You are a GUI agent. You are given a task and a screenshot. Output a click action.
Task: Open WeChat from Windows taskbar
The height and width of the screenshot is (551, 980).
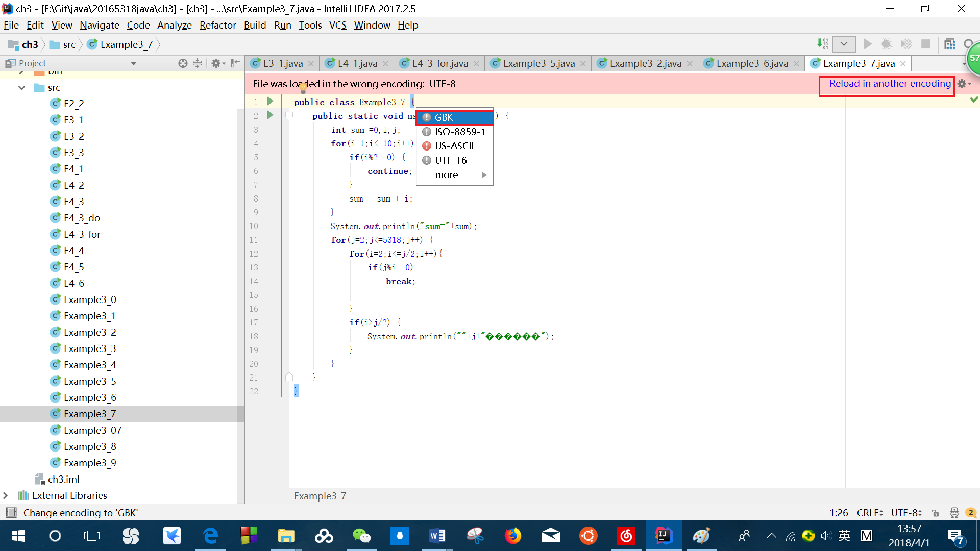tap(362, 536)
